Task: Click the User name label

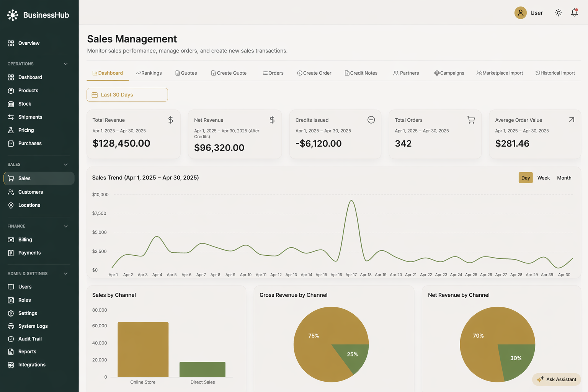Action: click(x=537, y=13)
